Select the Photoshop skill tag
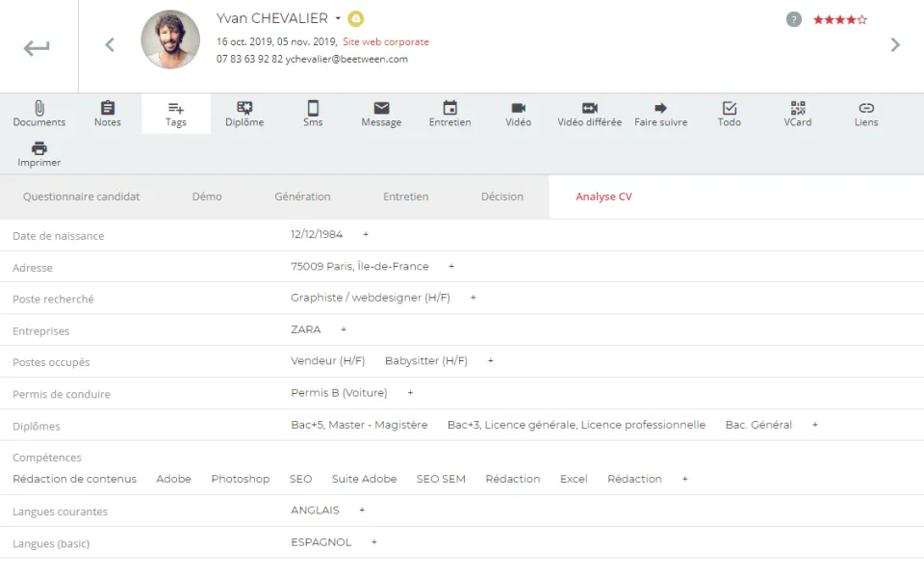The image size is (924, 577). click(241, 479)
